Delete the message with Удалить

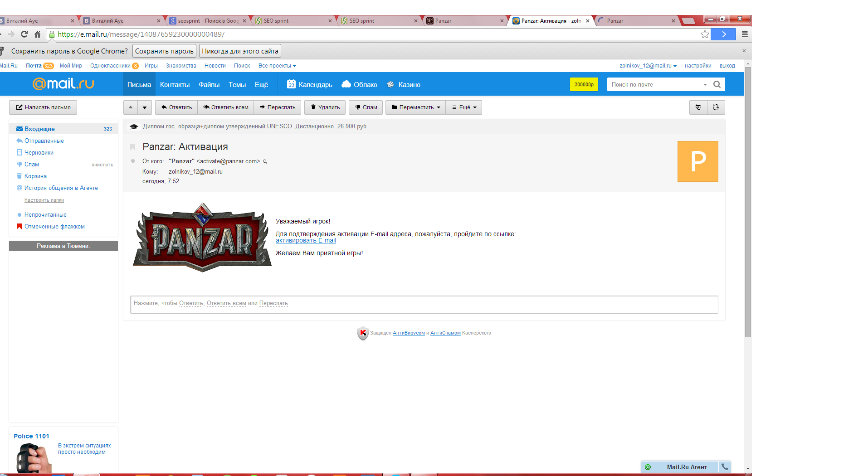(325, 107)
